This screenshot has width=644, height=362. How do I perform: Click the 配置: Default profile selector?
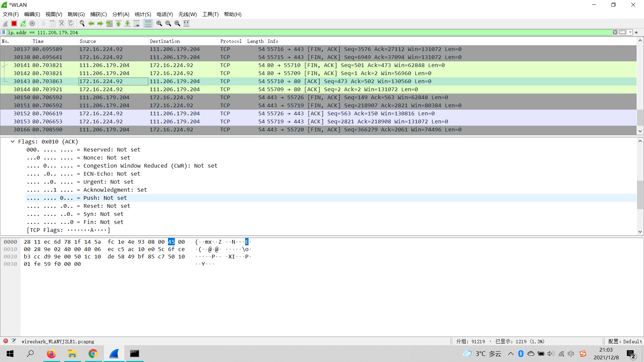[x=625, y=341]
